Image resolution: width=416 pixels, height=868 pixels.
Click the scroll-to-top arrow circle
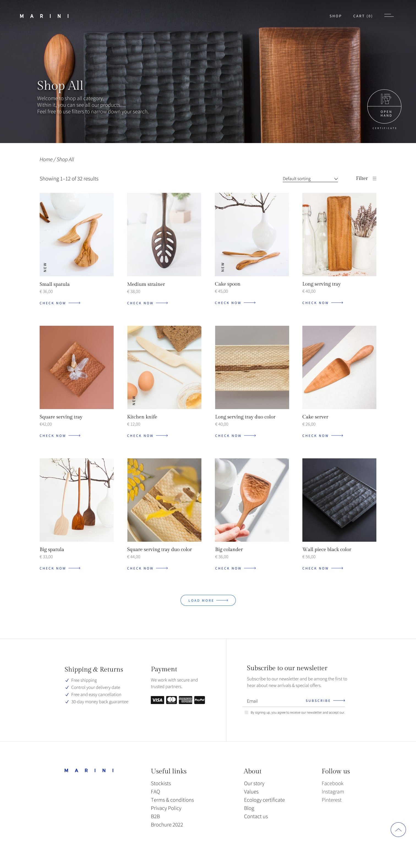(398, 829)
